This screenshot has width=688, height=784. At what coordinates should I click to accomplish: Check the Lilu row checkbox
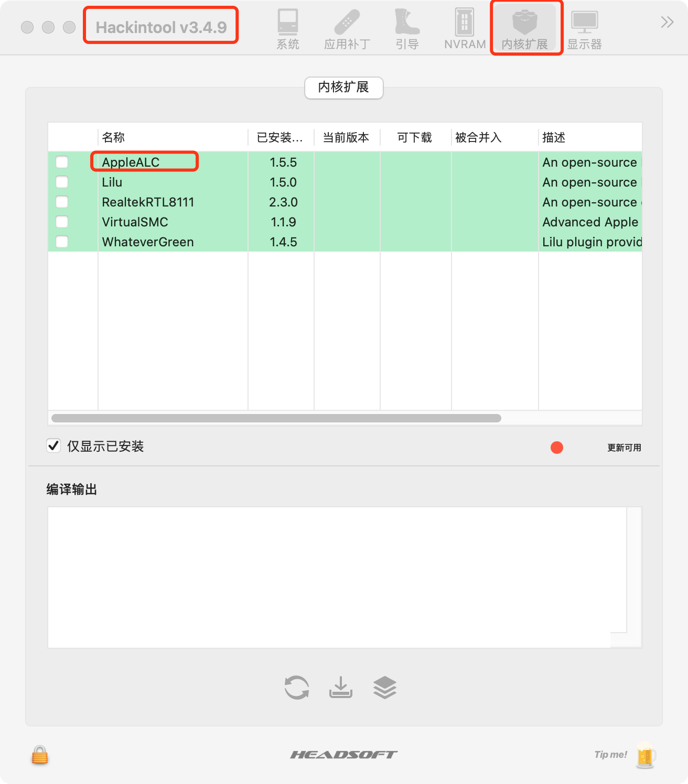point(62,182)
